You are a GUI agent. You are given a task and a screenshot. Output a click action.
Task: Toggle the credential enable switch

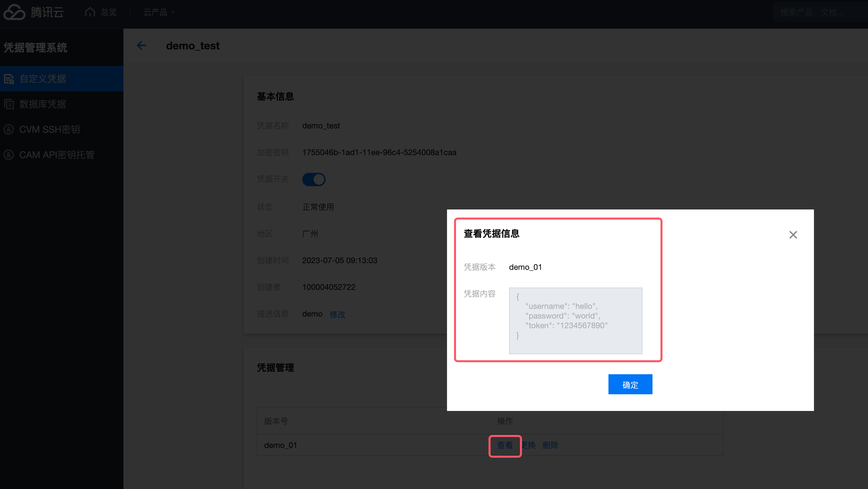point(313,179)
